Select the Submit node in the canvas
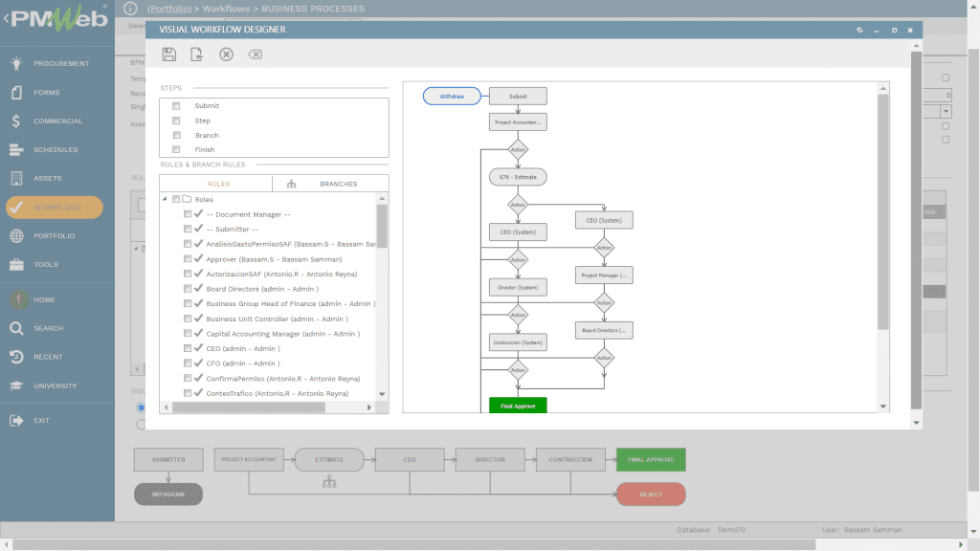Viewport: 980px width, 551px height. (518, 97)
